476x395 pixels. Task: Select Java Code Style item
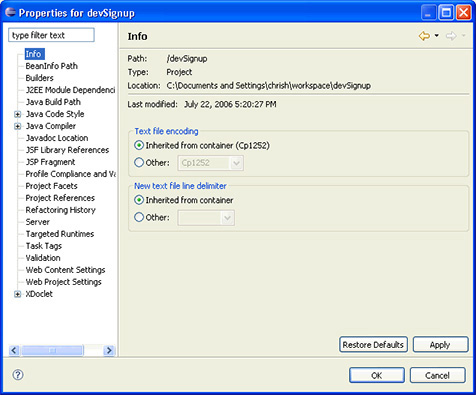(55, 114)
